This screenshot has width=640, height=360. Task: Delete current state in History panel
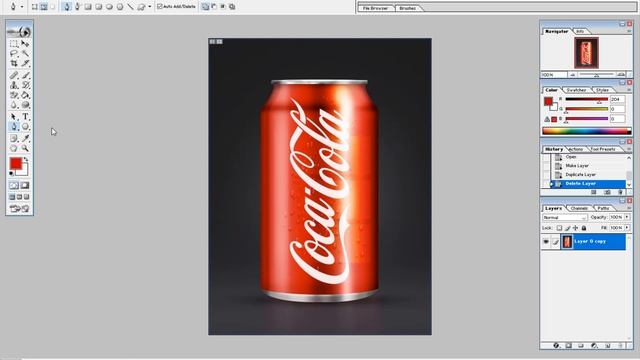click(620, 192)
